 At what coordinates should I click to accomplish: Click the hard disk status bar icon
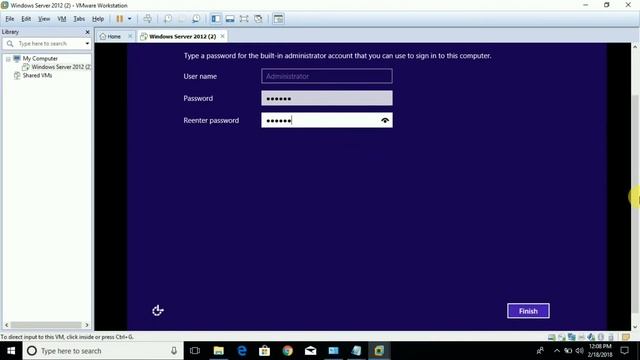pos(551,337)
